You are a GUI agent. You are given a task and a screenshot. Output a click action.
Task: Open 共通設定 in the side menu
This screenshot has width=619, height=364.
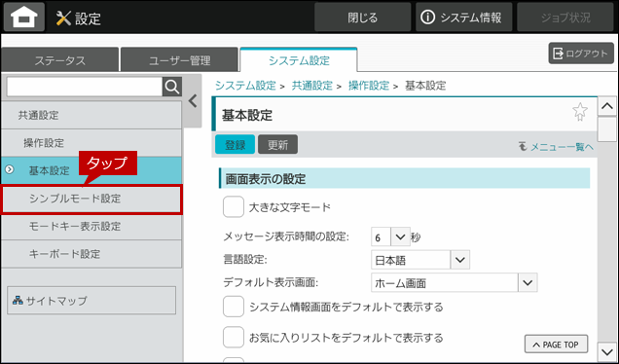point(91,115)
